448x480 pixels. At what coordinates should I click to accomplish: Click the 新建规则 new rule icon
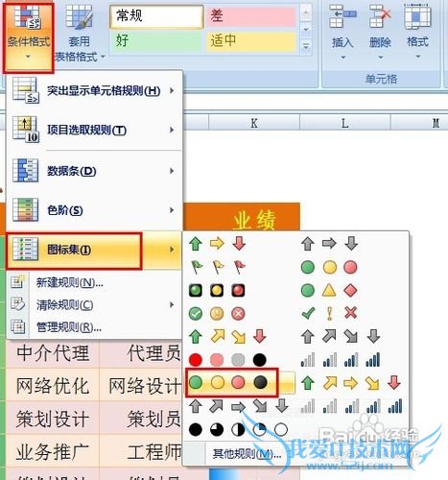[x=17, y=282]
